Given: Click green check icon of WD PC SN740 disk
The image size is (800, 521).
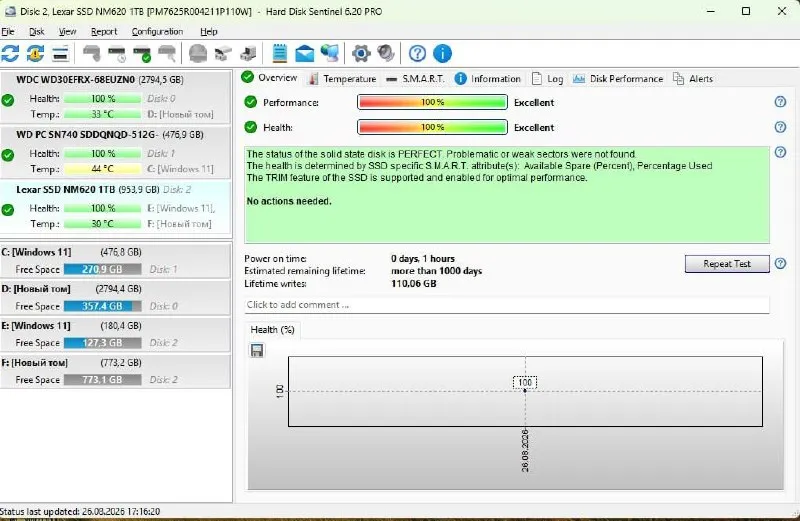Looking at the screenshot, I should point(8,155).
